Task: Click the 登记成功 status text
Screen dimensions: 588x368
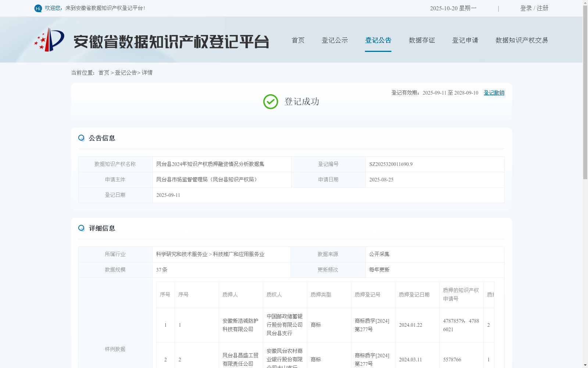Action: (302, 102)
